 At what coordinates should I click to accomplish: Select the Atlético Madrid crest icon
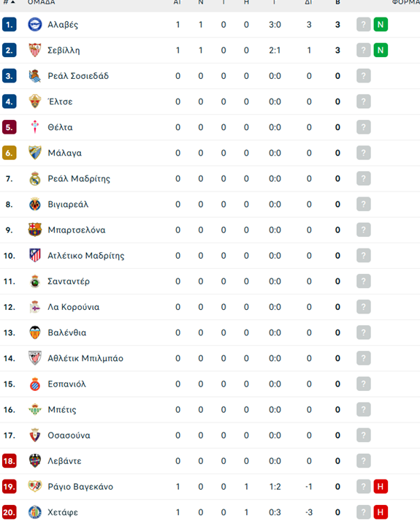coord(35,255)
